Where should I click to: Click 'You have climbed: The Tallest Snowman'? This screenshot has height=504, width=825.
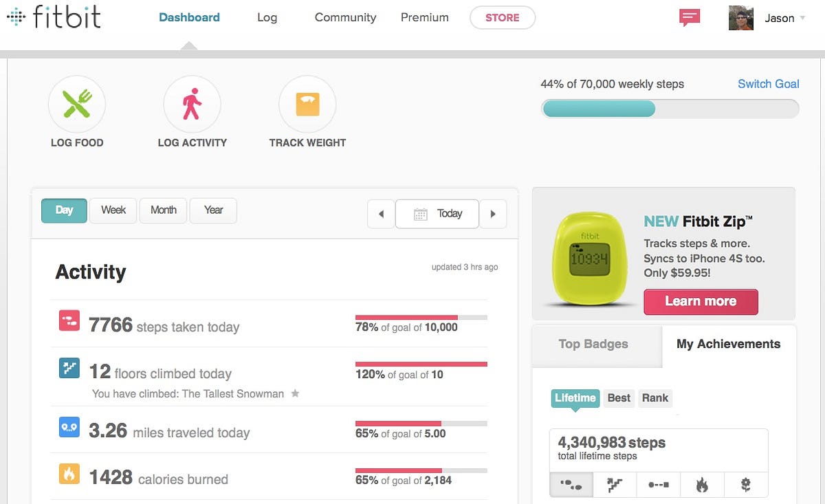(x=188, y=394)
